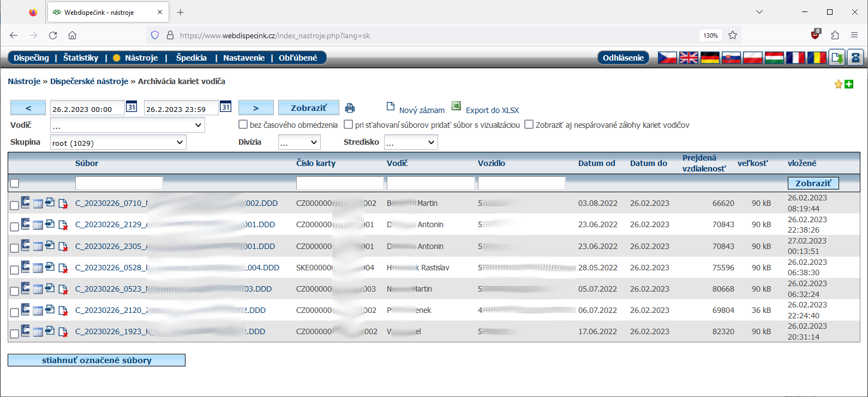This screenshot has width=868, height=397.
Task: Open the Vodič dropdown
Action: 127,125
